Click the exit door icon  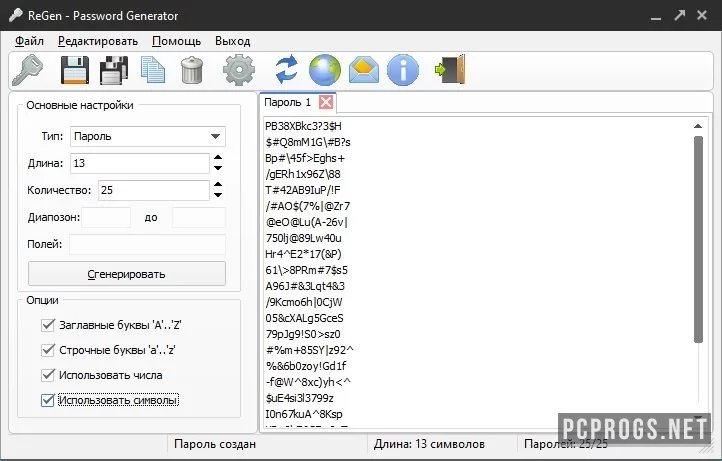click(x=450, y=70)
